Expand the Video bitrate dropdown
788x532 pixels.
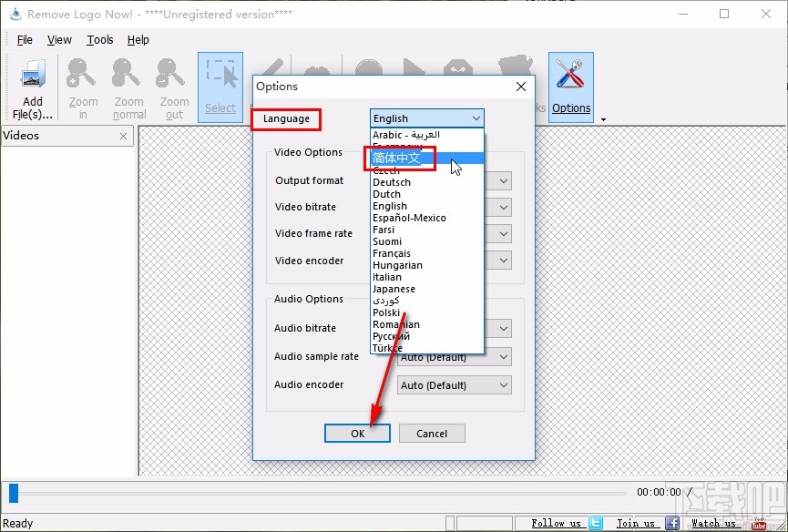click(x=504, y=207)
